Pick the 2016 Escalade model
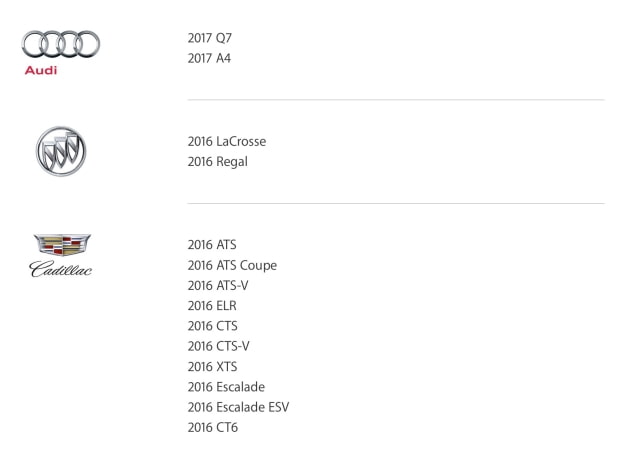The height and width of the screenshot is (464, 640). point(226,387)
